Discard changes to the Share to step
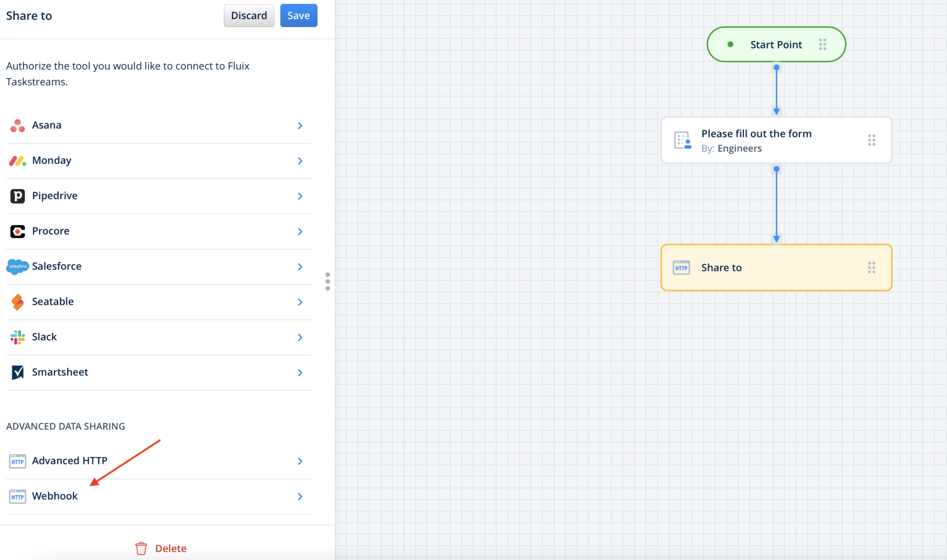 [x=249, y=16]
